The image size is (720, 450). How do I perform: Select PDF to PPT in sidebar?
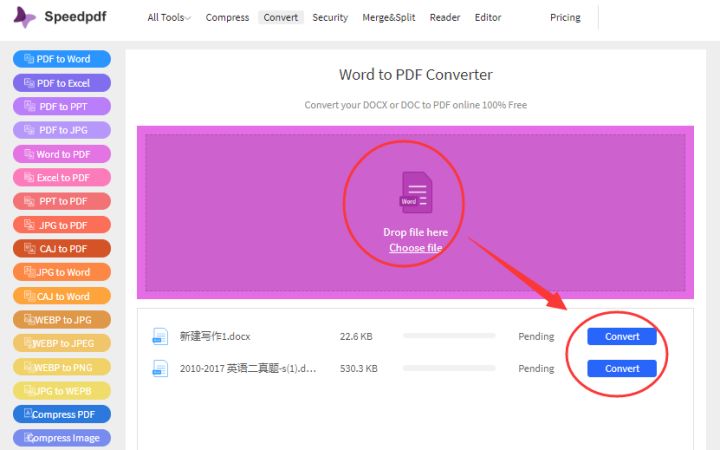62,107
